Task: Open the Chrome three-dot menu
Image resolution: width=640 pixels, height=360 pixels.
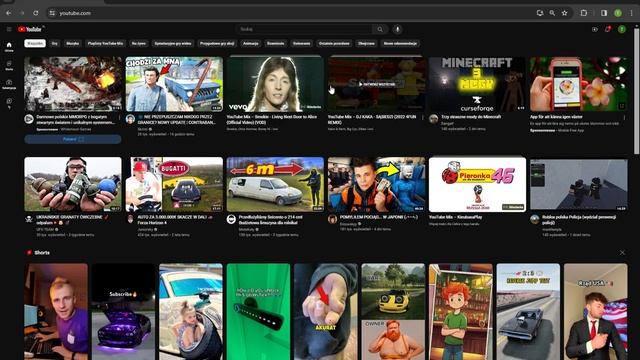Action: 631,13
